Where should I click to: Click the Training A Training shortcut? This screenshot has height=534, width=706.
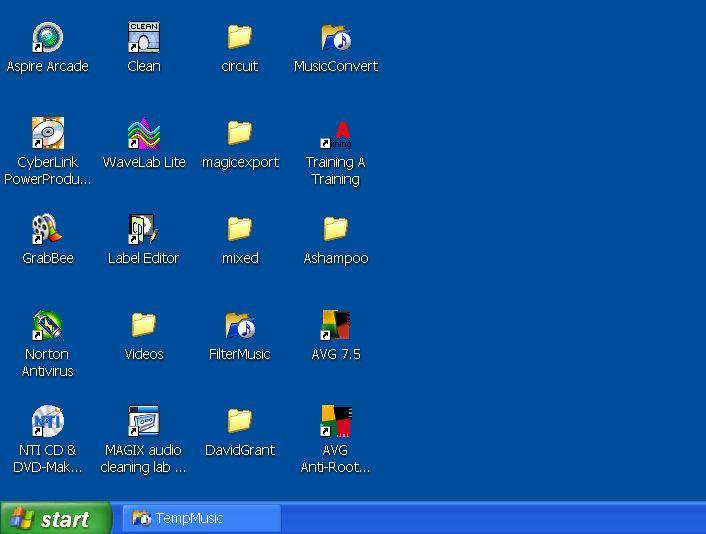tap(336, 134)
